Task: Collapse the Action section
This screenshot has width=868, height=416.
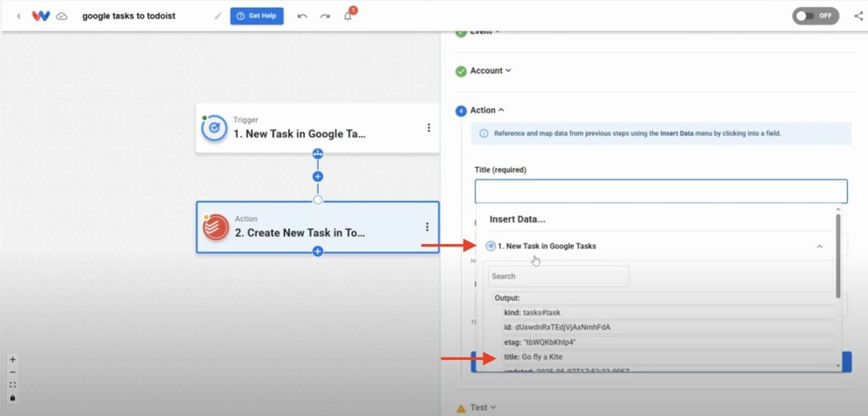Action: click(x=487, y=110)
